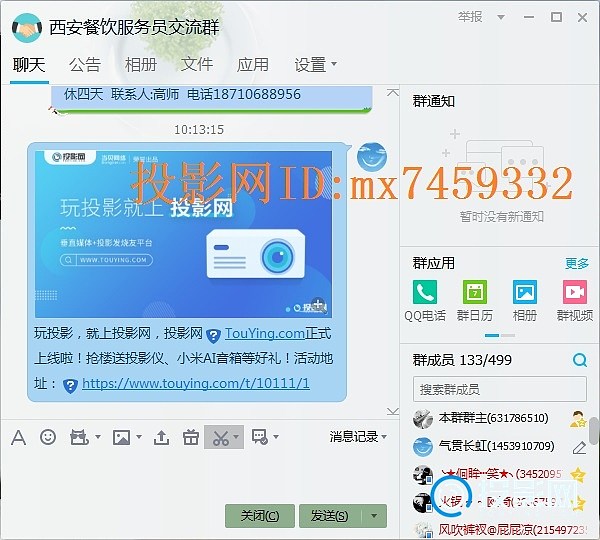600x540 pixels.
Task: Click the 群通知 heading
Action: click(x=434, y=101)
